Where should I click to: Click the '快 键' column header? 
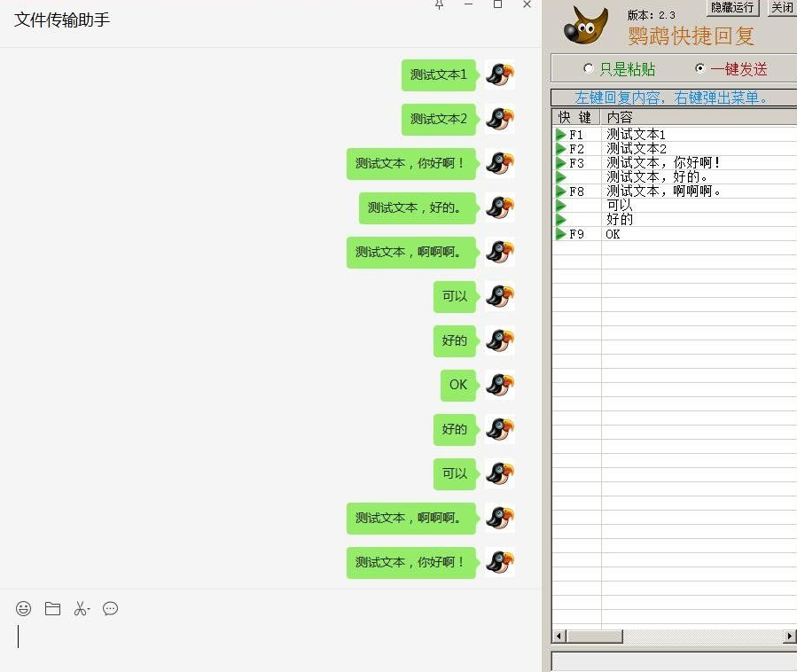pyautogui.click(x=575, y=117)
